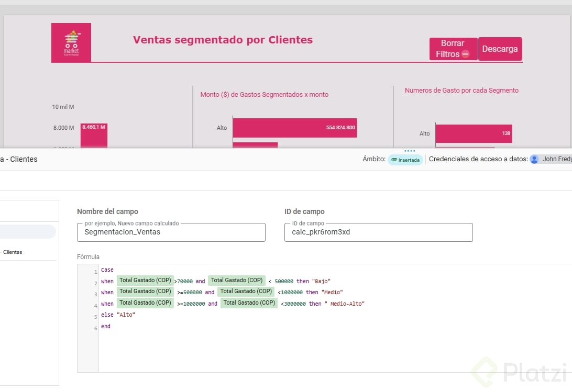Viewport: 572px width, 392px height.
Task: Select the highlighted field in left list
Action: click(x=27, y=232)
